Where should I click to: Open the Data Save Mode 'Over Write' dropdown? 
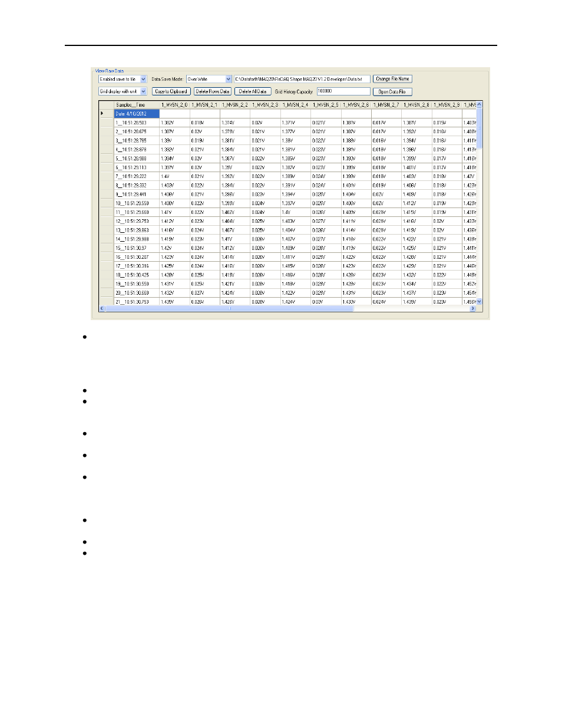point(209,79)
